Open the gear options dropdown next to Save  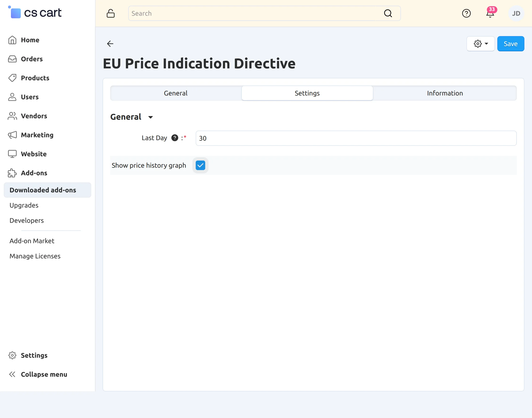pos(481,44)
